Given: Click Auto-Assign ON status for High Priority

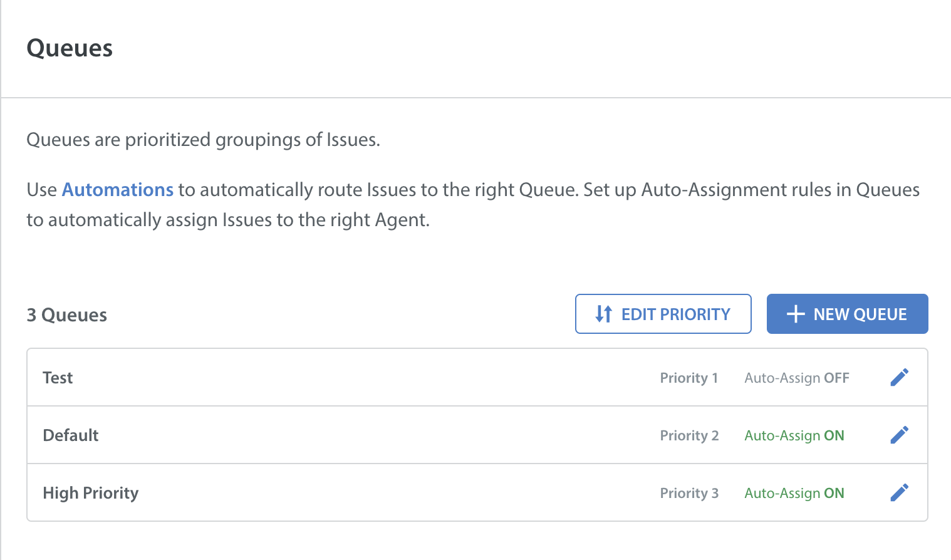Looking at the screenshot, I should 794,493.
